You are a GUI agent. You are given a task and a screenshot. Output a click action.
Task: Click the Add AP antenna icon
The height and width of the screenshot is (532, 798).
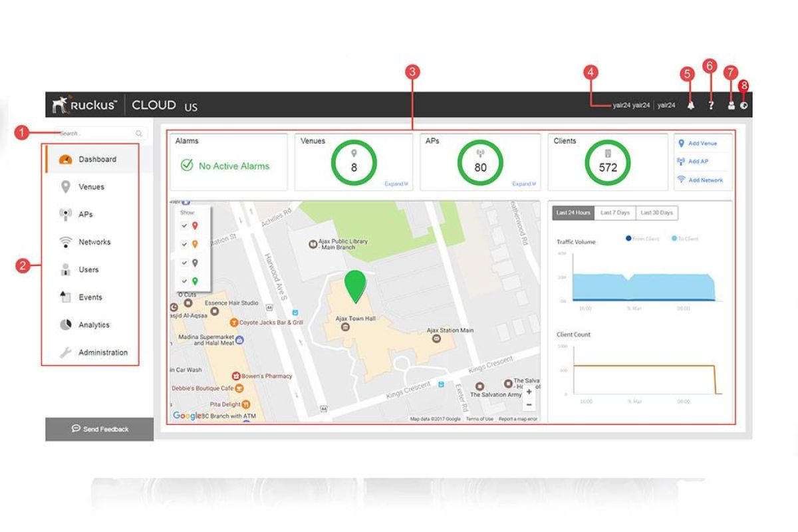(x=681, y=162)
